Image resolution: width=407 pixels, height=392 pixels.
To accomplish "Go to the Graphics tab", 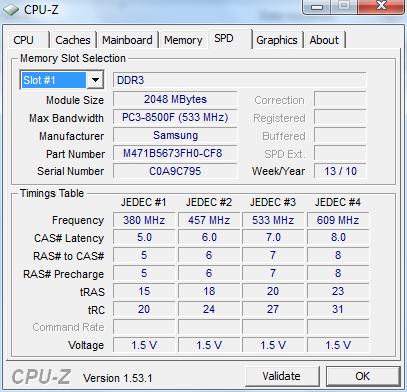I will pyautogui.click(x=277, y=40).
